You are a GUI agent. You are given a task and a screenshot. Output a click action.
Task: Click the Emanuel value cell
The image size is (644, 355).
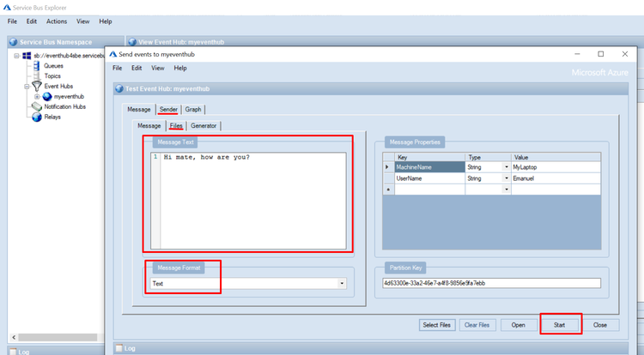tap(556, 178)
